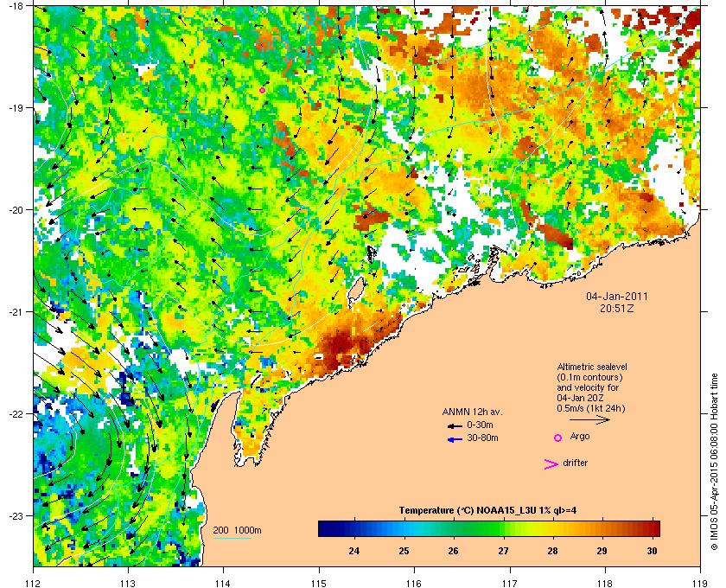The height and width of the screenshot is (588, 726).
Task: Click the 0.5m/s (1kt 24h) legend text
Action: pos(591,408)
